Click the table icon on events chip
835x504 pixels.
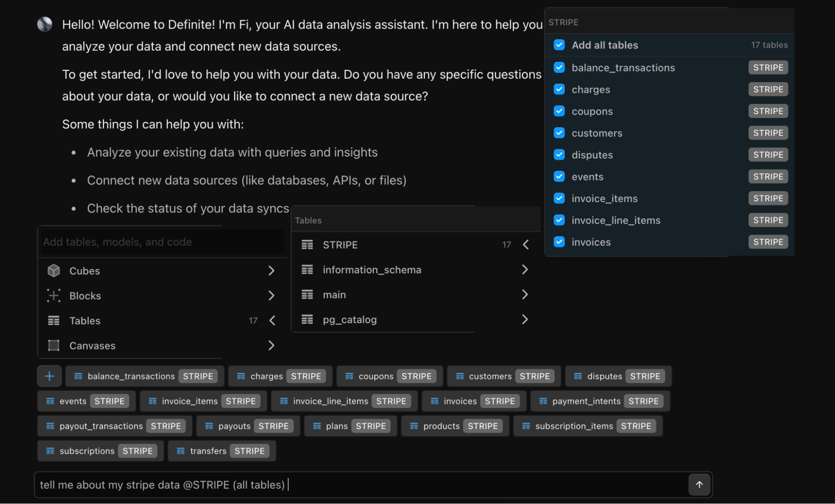coord(50,401)
